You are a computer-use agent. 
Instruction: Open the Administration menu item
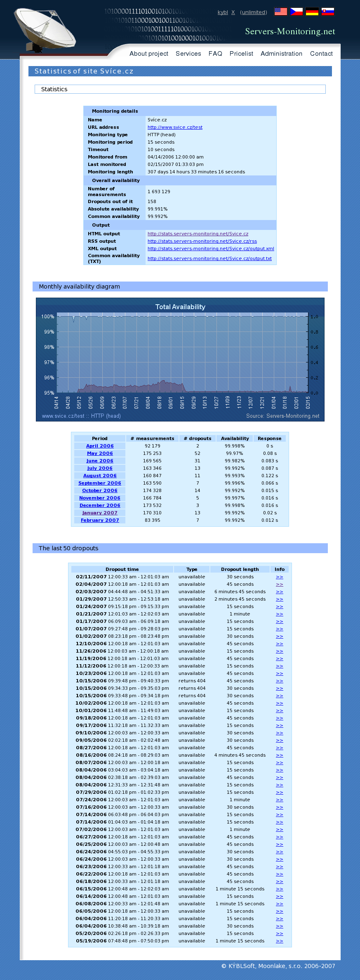tap(281, 54)
